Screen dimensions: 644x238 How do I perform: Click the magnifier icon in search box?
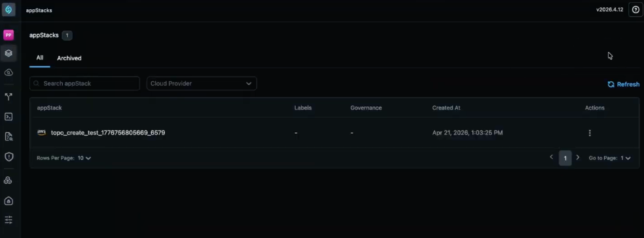click(x=37, y=83)
